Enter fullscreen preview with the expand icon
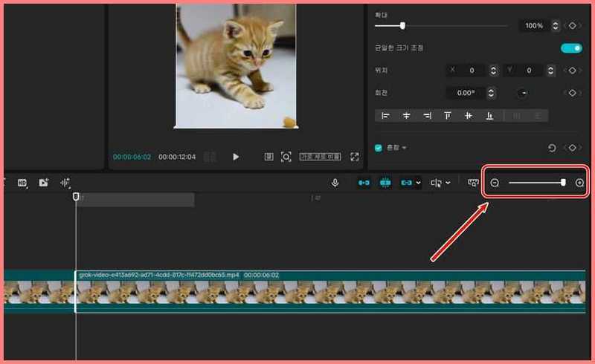 (355, 157)
